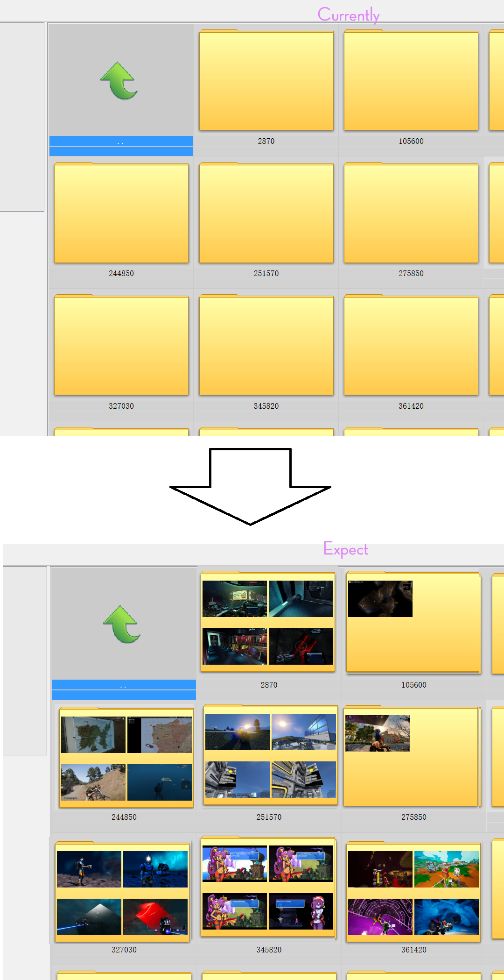This screenshot has height=980, width=504.
Task: Click the red-lit corridor thumbnail in folder 2870
Action: coord(235,646)
